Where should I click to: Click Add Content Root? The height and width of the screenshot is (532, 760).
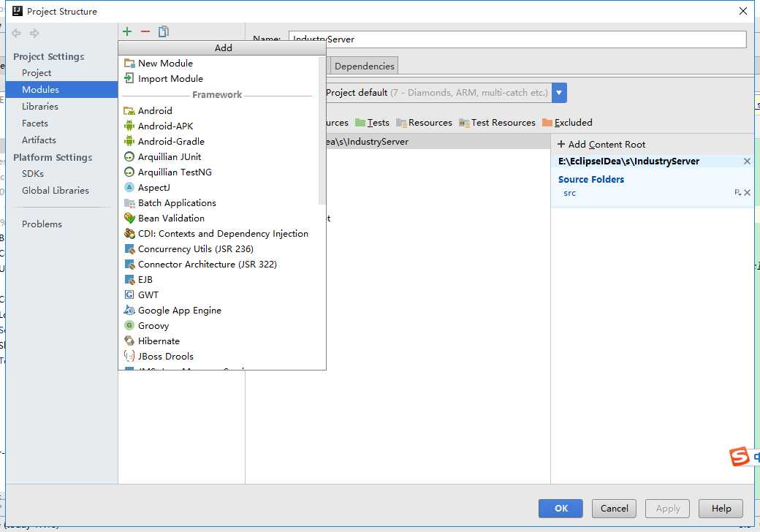point(601,145)
